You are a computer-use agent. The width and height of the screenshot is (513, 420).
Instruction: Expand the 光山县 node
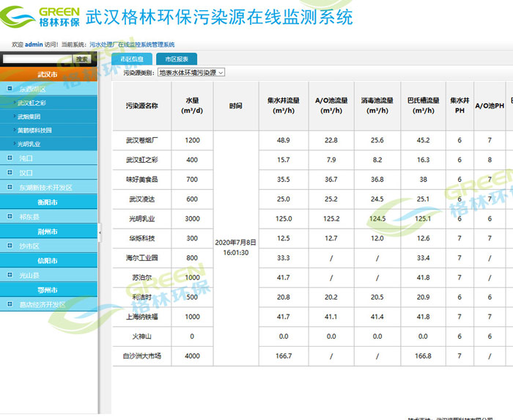click(x=10, y=275)
